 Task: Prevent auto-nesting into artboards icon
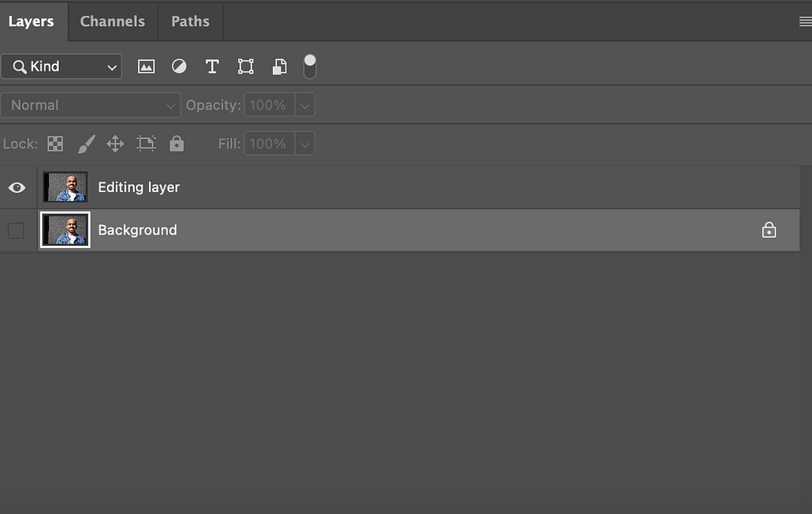point(146,144)
